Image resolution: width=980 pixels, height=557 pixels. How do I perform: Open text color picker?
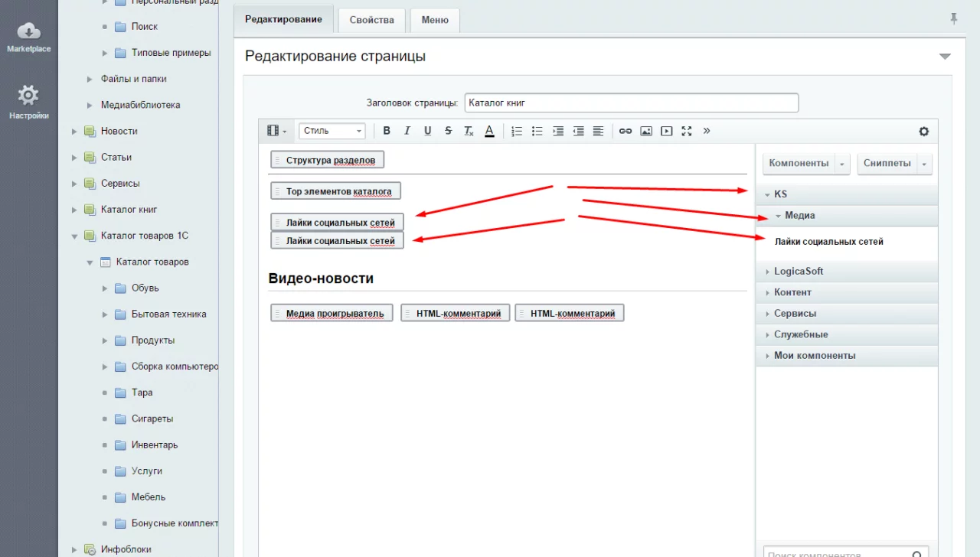pos(490,131)
